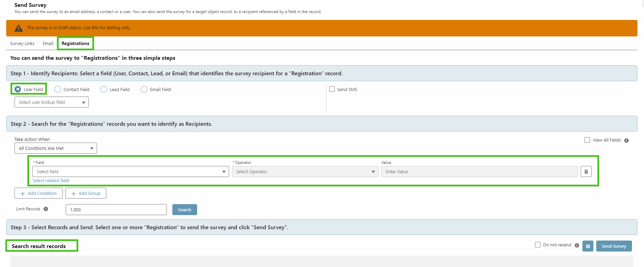Tick the Do not resend checkbox
Screen dimensions: 644x267
(x=537, y=245)
